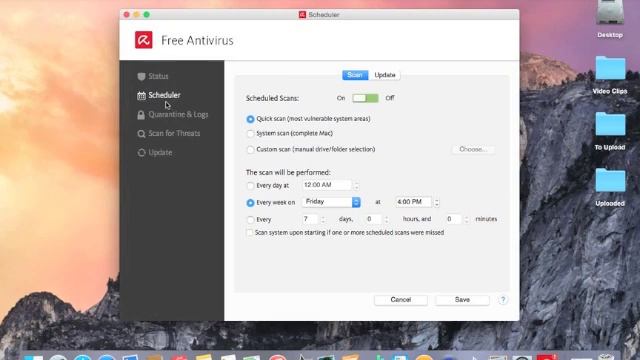Click the hours interval stepper
640x360 pixels.
pyautogui.click(x=386, y=220)
